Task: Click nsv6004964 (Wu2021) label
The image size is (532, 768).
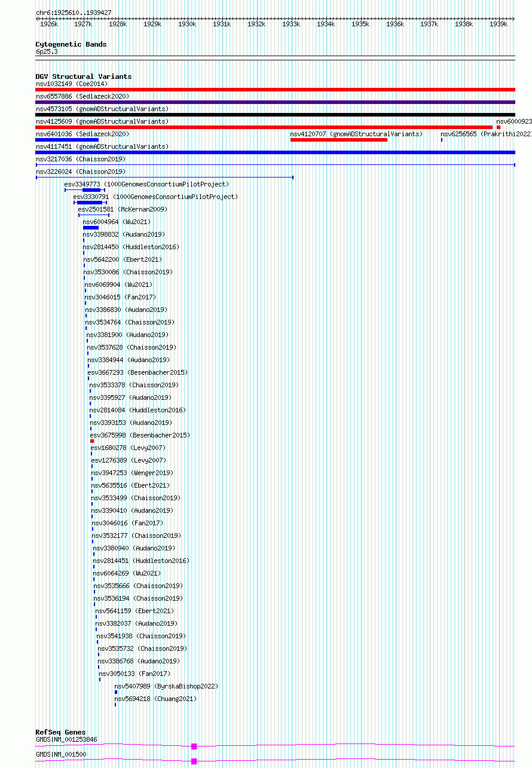Action: [x=117, y=222]
